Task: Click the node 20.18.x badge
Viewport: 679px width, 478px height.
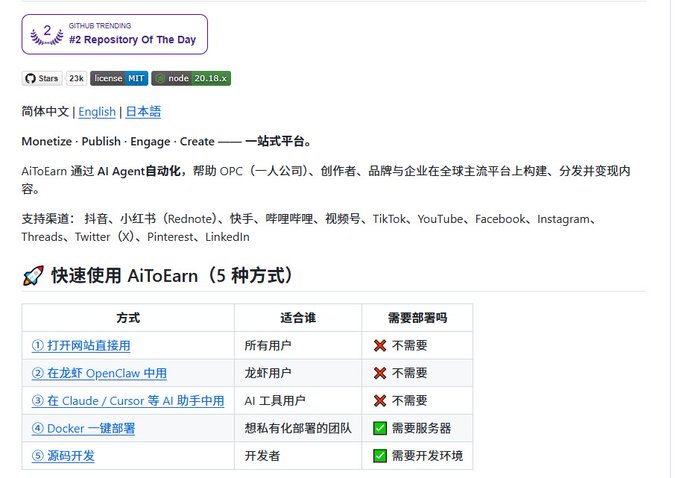Action: (191, 78)
